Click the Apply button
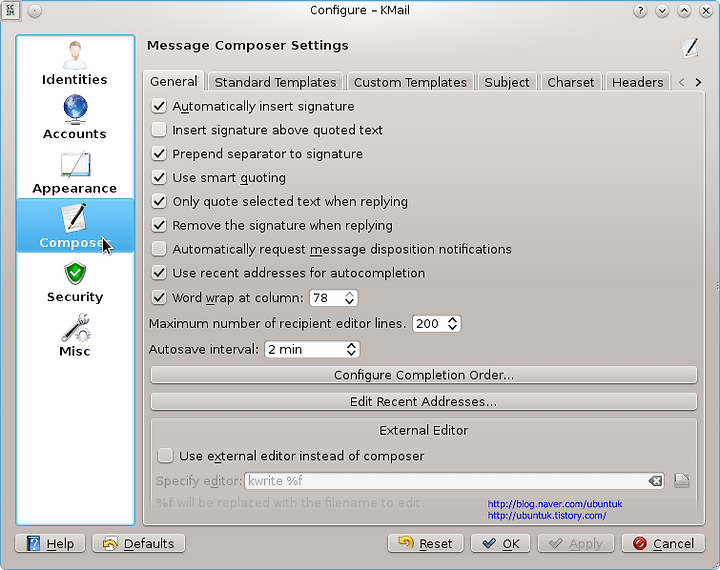Image resolution: width=720 pixels, height=570 pixels. tap(576, 543)
